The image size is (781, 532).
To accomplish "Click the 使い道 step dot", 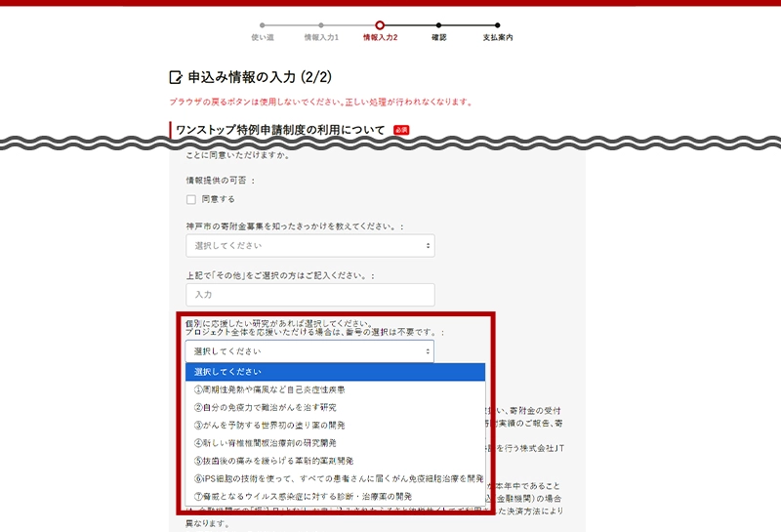I will tap(263, 25).
